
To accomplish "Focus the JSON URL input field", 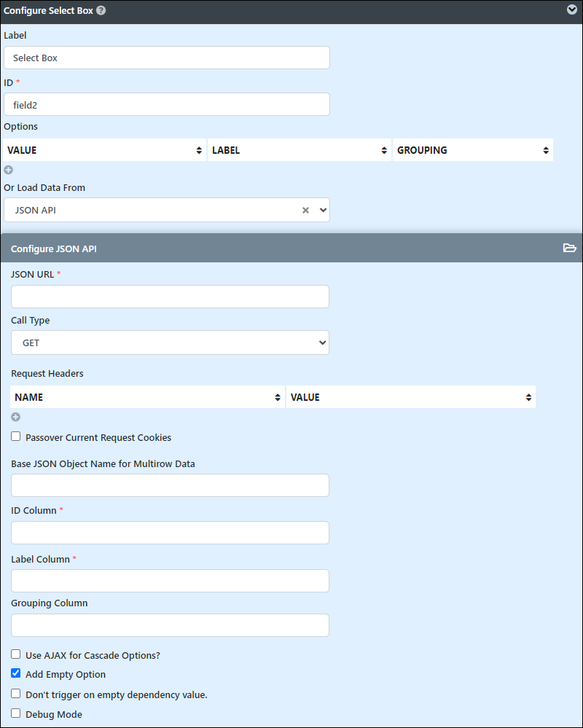I will pos(170,297).
